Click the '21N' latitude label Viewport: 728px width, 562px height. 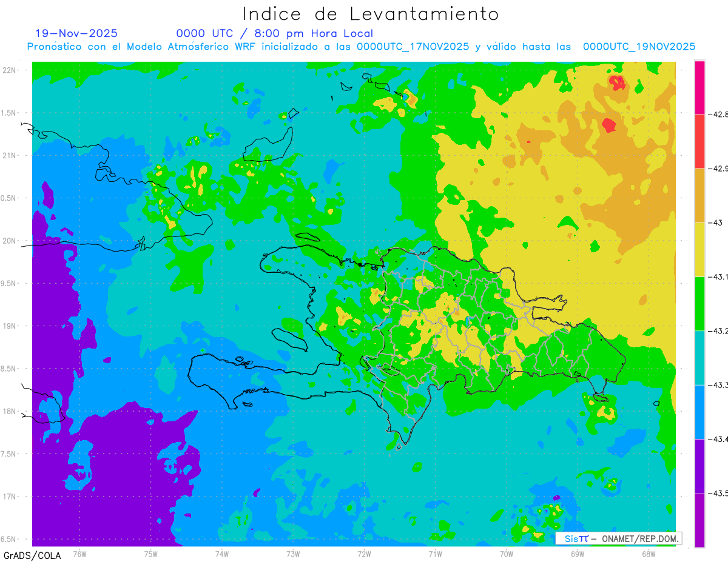pos(9,155)
